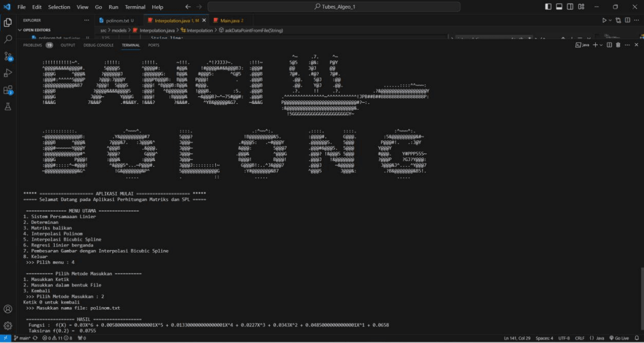Viewport: 644px width, 343px height.
Task: Open the Explorer view in activity bar
Action: [x=8, y=22]
